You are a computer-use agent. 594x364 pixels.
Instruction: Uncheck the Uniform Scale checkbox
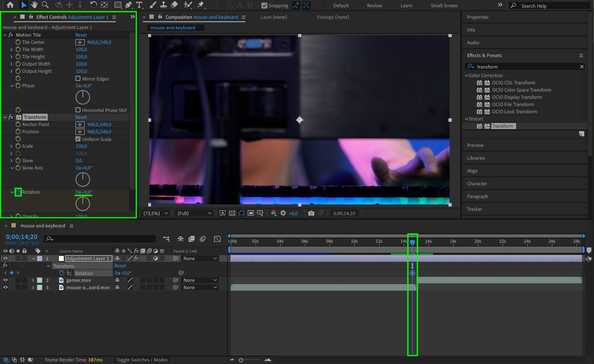(78, 139)
